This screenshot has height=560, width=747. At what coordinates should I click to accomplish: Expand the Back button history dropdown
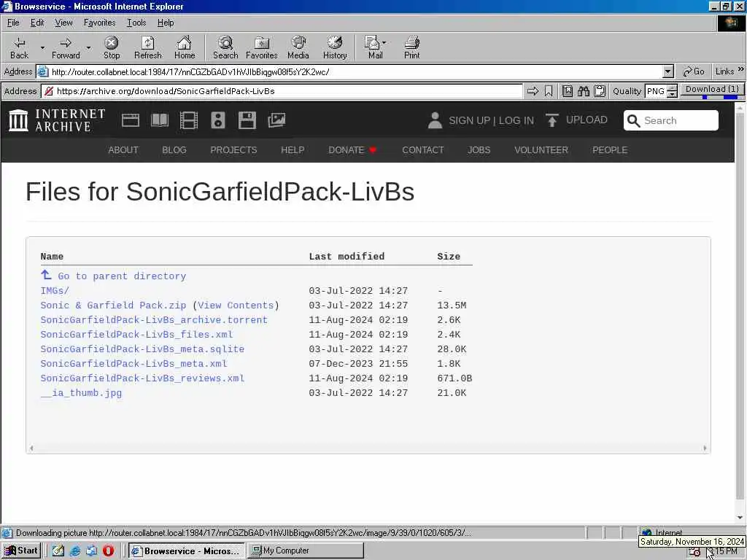pos(42,47)
